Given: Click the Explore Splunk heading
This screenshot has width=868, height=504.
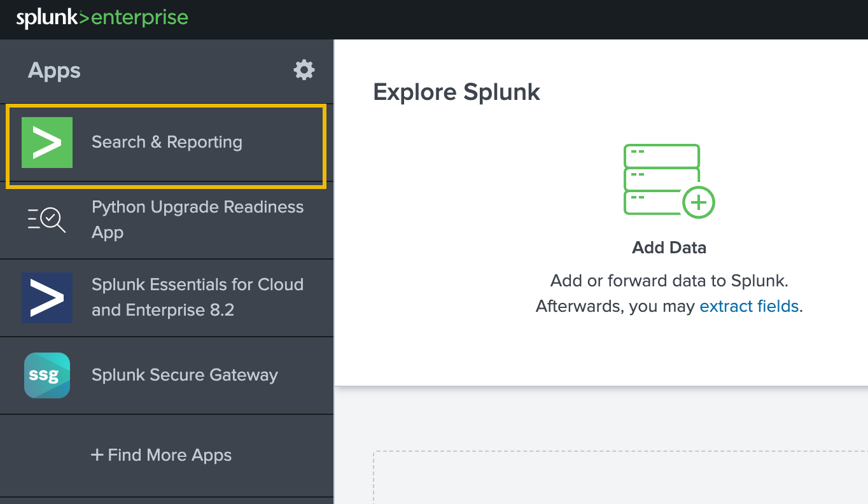Looking at the screenshot, I should pos(456,92).
